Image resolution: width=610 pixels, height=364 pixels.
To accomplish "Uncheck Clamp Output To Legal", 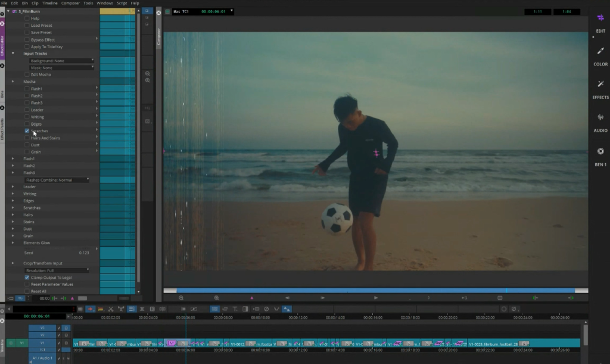I will (x=27, y=278).
